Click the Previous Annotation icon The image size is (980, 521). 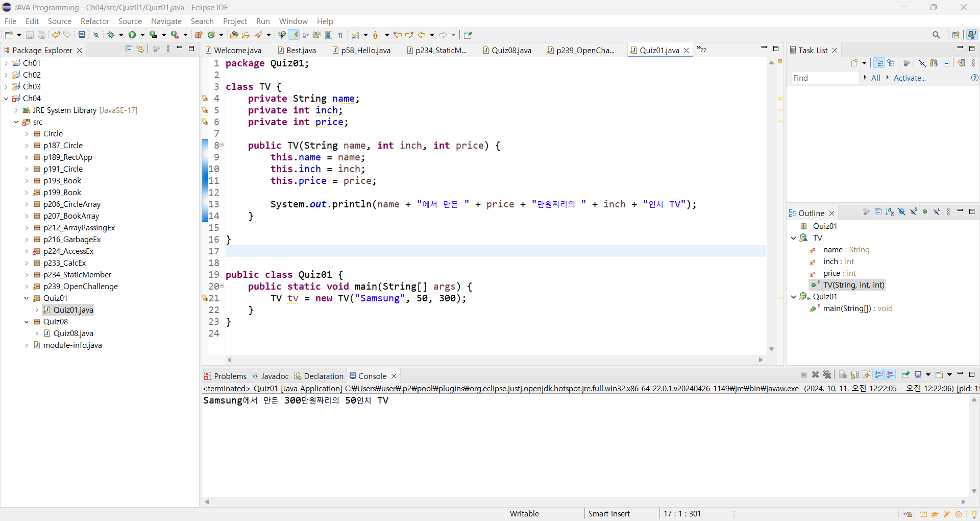pos(377,35)
